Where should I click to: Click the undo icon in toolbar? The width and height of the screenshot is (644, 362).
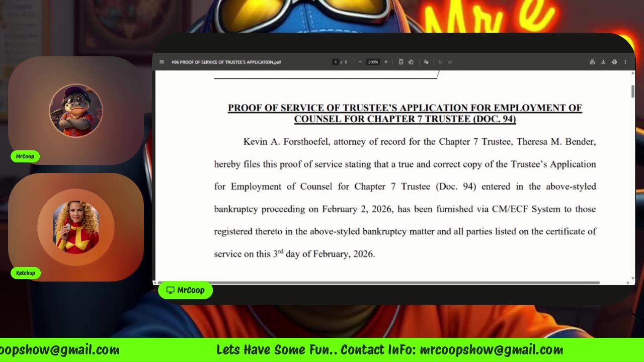440,62
